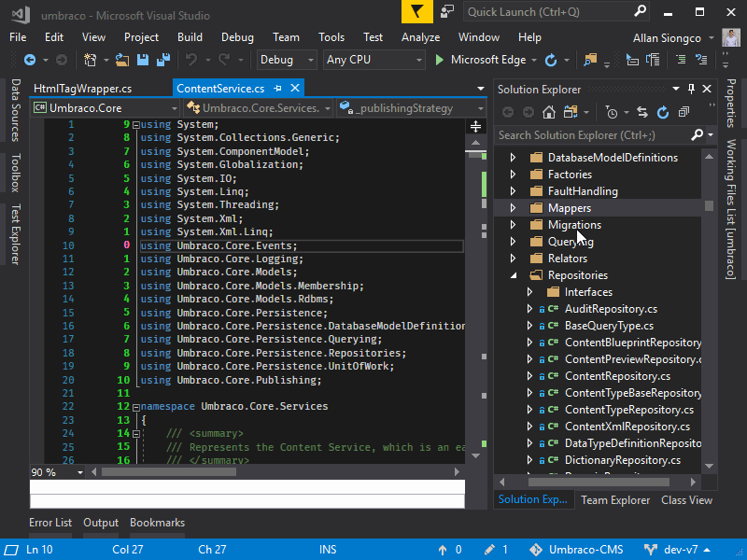This screenshot has height=560, width=747.
Task: Open the 90 % zoom dropdown
Action: click(57, 472)
